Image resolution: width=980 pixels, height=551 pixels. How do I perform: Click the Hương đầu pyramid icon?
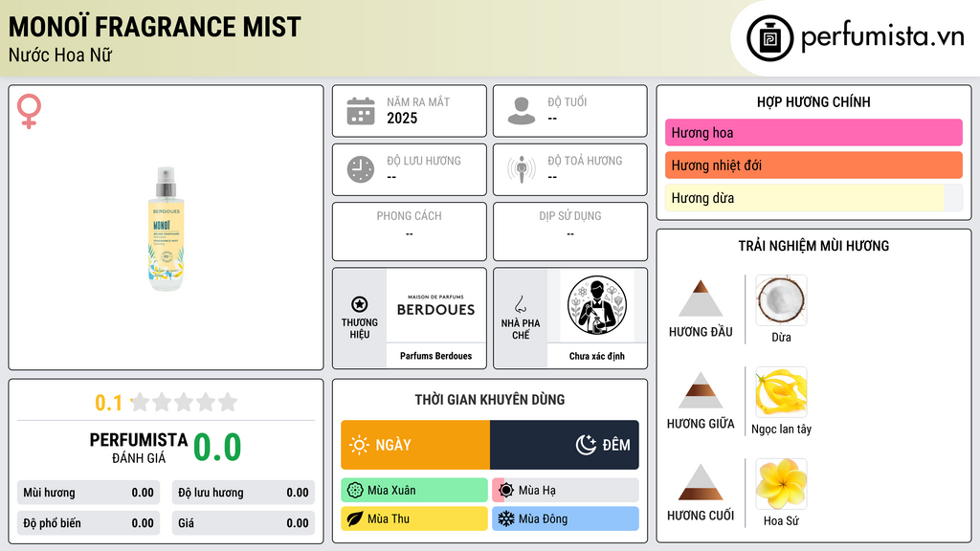(701, 298)
